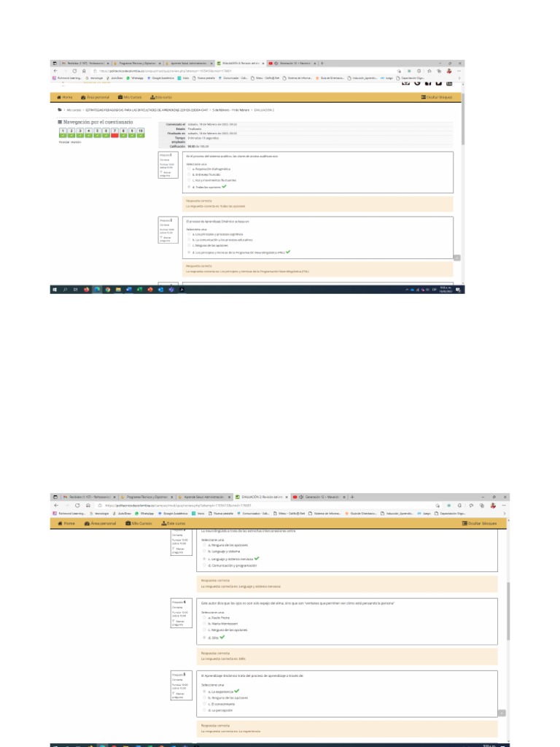
Task: Flag question 4 with Marcar pregunta
Action: coord(179,622)
